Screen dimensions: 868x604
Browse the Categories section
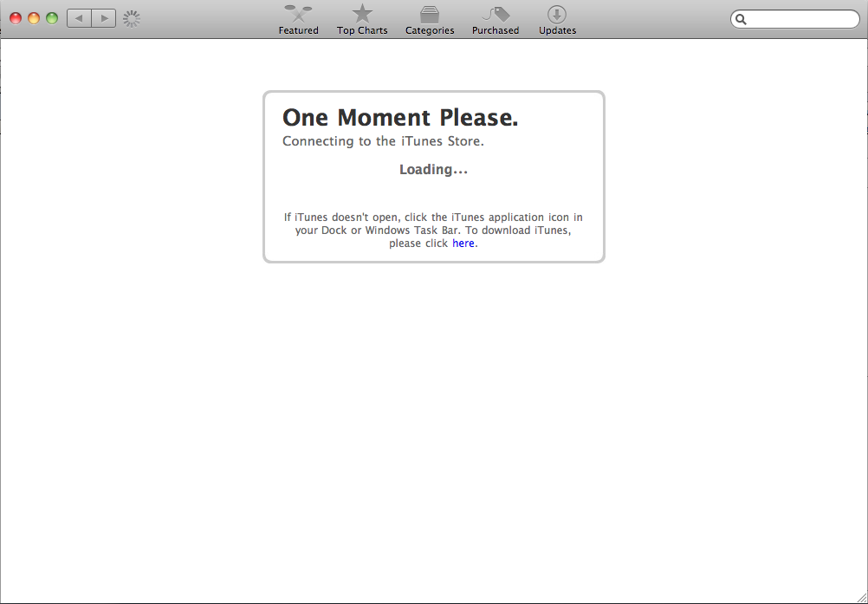point(430,20)
